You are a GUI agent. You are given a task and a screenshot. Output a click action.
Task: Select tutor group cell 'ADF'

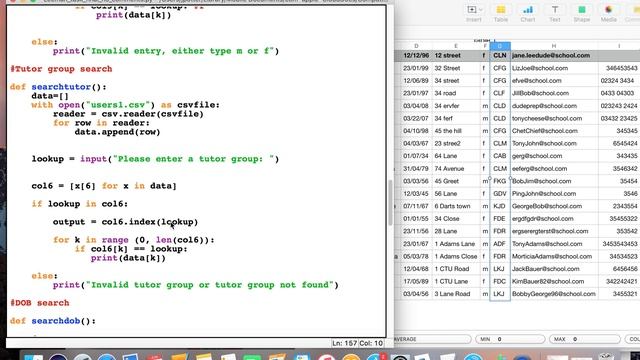pos(500,244)
